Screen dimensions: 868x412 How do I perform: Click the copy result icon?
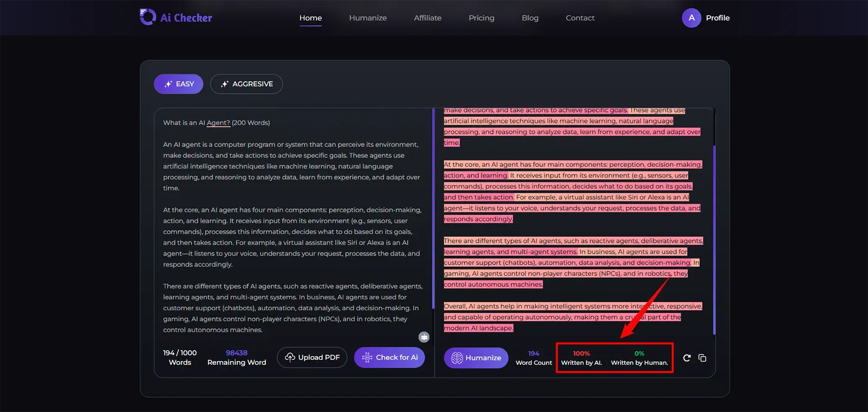click(702, 358)
